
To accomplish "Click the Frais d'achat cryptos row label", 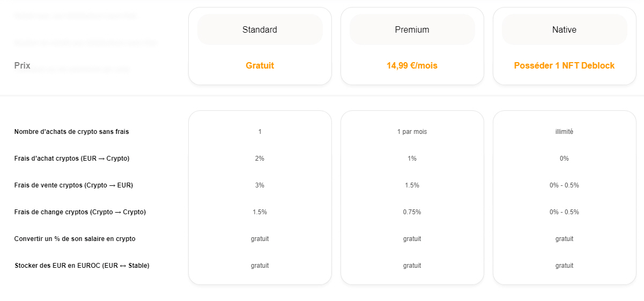I will (x=72, y=159).
